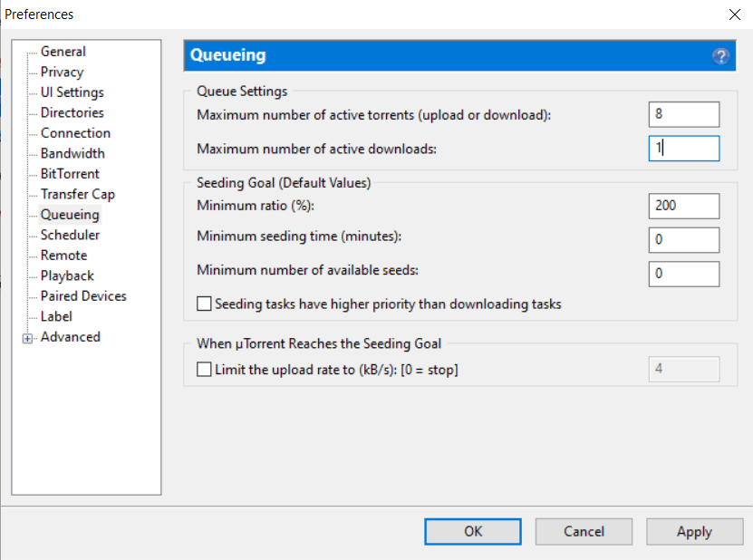Switch to Bandwidth preferences
The image size is (753, 560).
72,153
